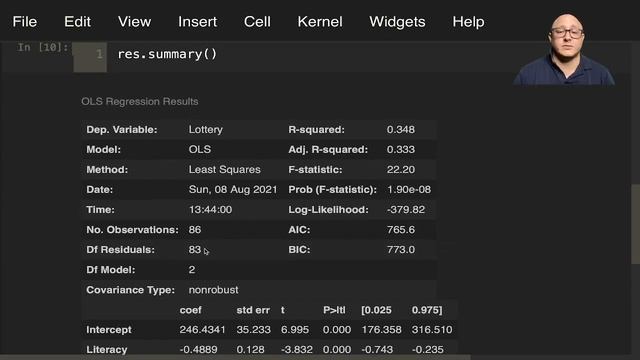
Task: Click Covariance Type value nonrobust
Action: pyautogui.click(x=213, y=290)
